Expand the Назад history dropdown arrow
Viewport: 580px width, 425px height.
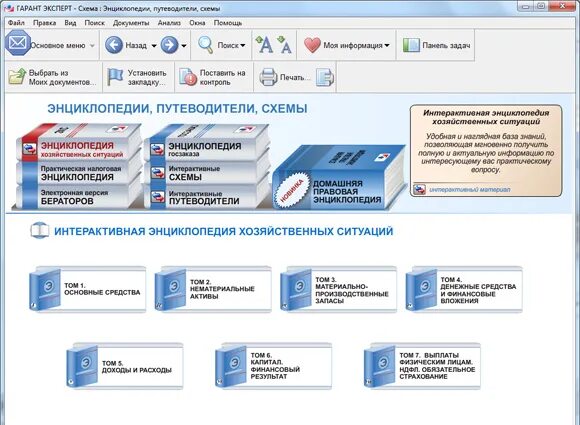pos(154,45)
